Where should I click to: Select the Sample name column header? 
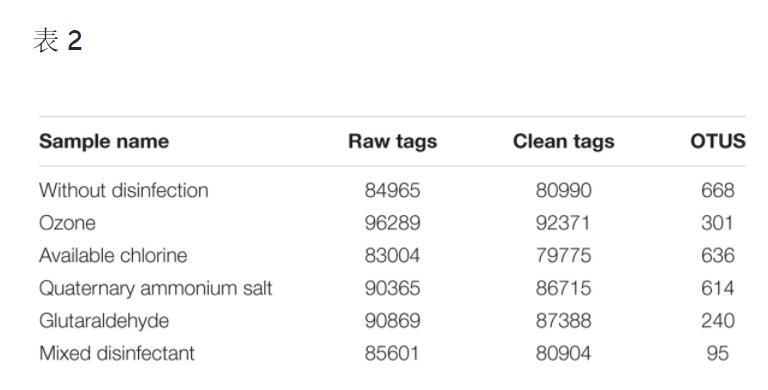[x=104, y=142]
